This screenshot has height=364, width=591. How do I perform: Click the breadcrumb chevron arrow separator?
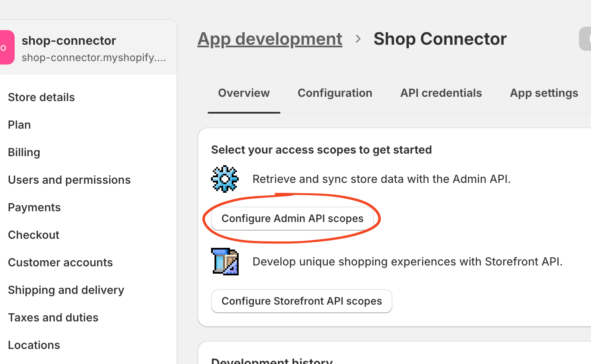tap(358, 39)
